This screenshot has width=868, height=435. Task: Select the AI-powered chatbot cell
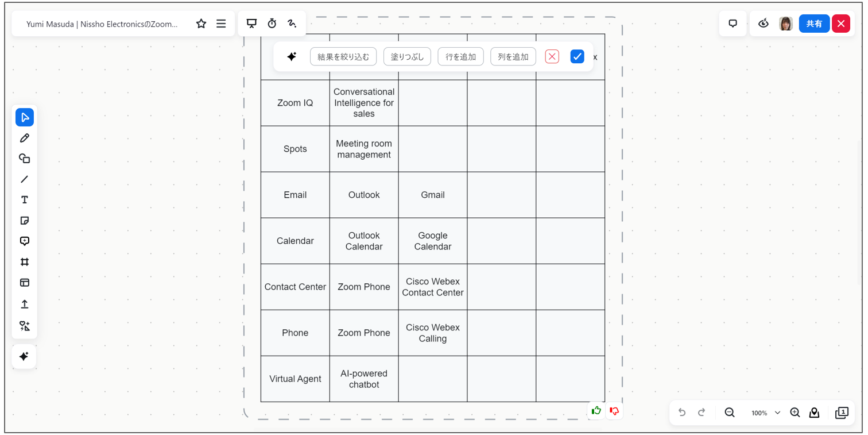click(x=364, y=379)
